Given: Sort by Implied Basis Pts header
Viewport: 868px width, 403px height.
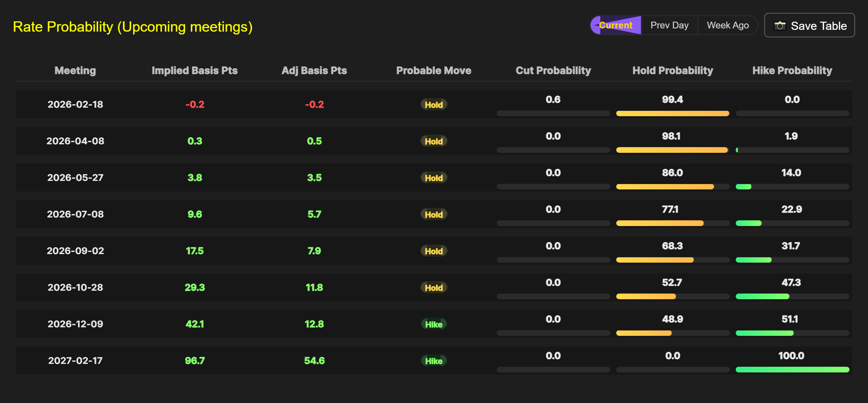Looking at the screenshot, I should 195,70.
